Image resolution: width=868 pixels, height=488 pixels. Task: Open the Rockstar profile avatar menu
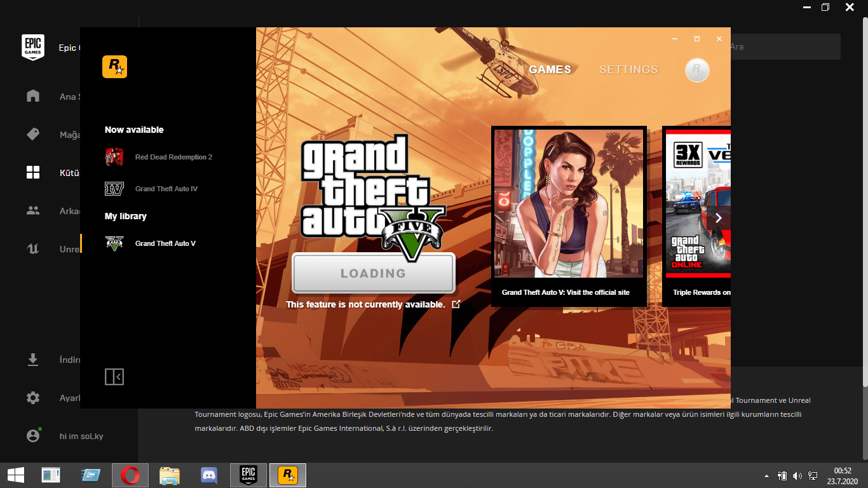(x=697, y=70)
